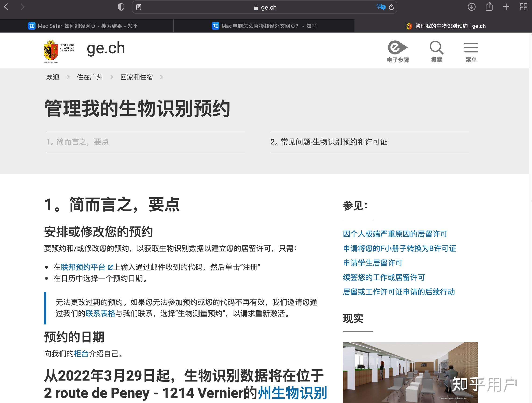The height and width of the screenshot is (403, 532).
Task: Open link 居留或工作许可证申请的后续行动
Action: [399, 292]
